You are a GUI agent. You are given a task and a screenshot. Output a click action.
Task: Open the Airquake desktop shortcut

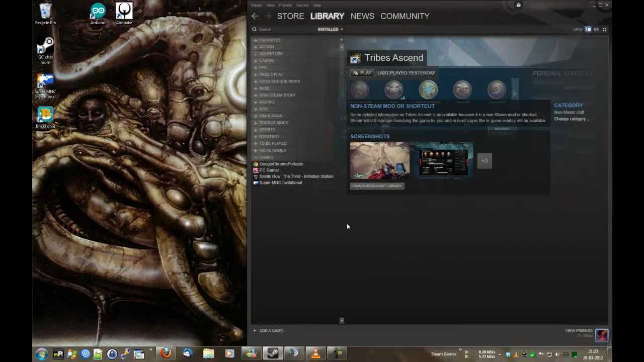coord(124,14)
